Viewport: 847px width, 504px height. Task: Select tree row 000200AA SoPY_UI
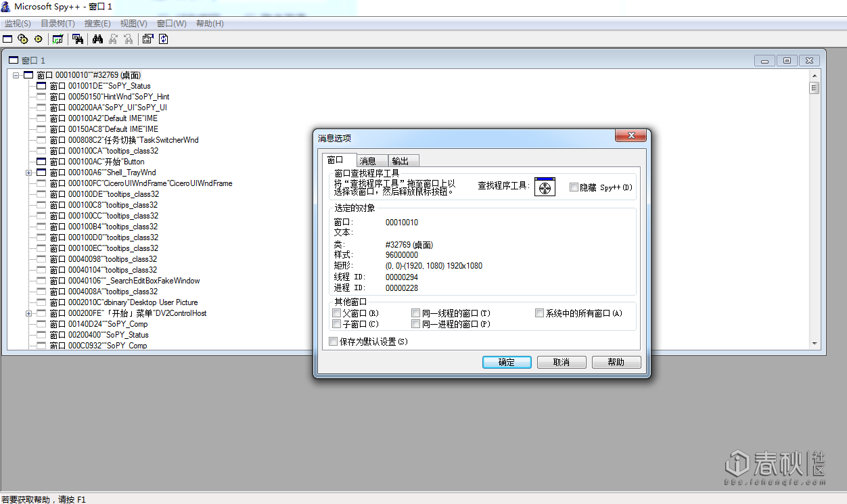(108, 108)
